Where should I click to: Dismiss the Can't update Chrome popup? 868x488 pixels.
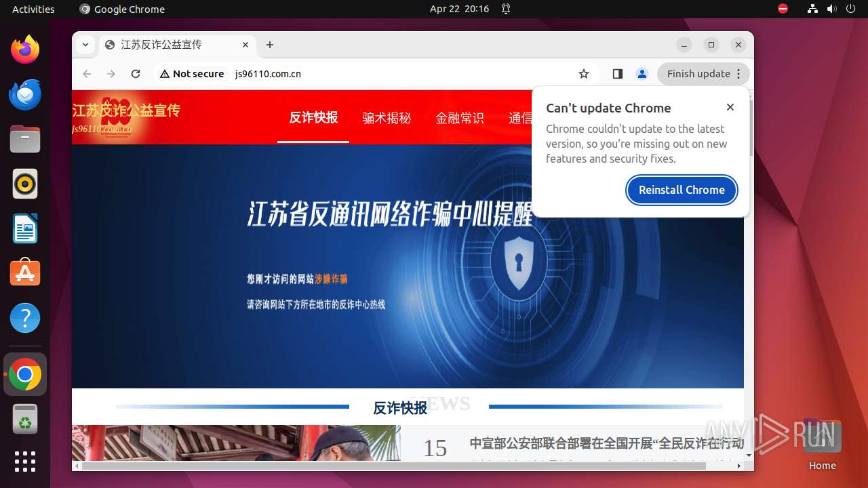pyautogui.click(x=730, y=107)
